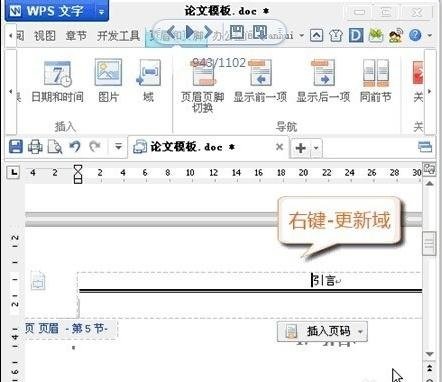The width and height of the screenshot is (442, 382).
Task: Open the skin (shirt) icon
Action: click(336, 35)
